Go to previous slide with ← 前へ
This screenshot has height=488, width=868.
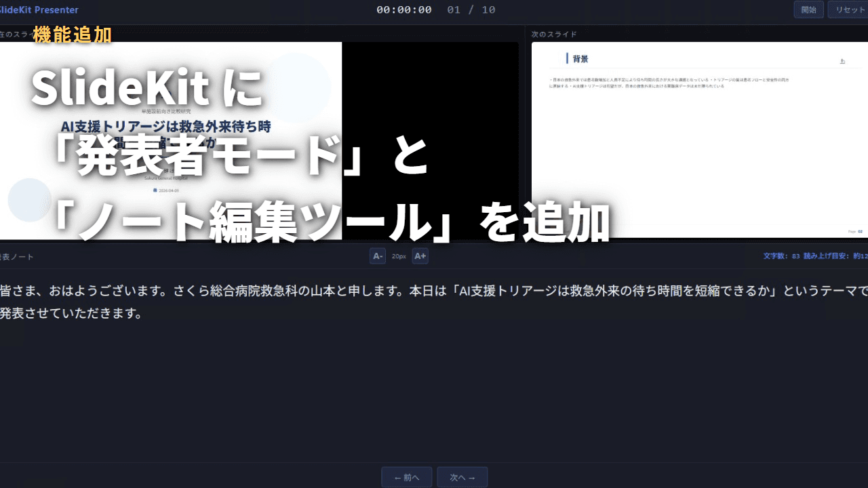406,477
